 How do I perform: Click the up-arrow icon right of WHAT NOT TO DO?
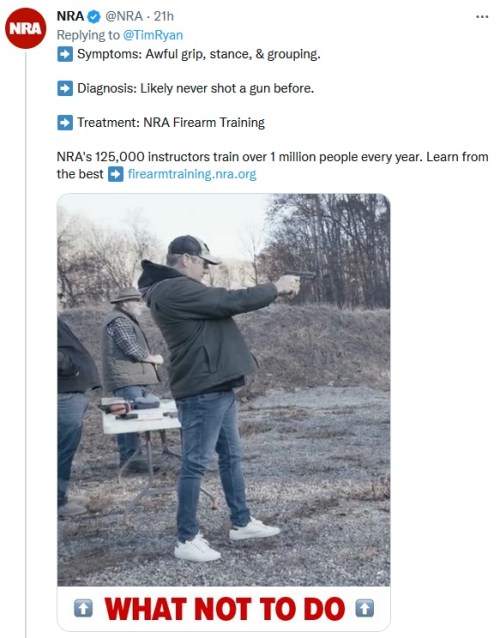pos(365,609)
